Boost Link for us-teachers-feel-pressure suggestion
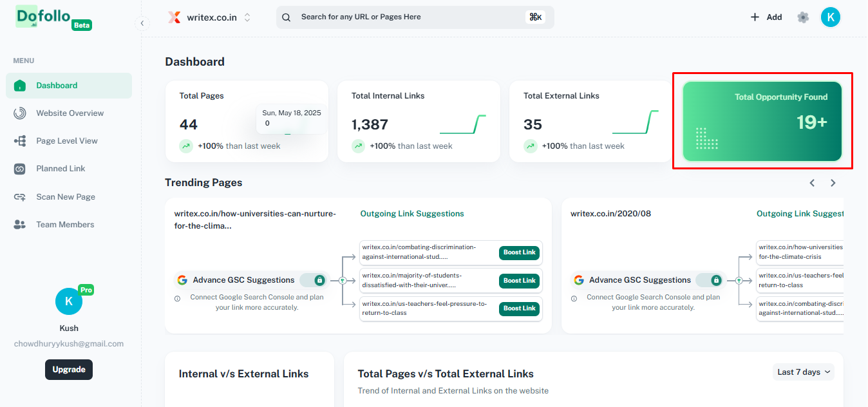This screenshot has height=407, width=868. click(519, 308)
